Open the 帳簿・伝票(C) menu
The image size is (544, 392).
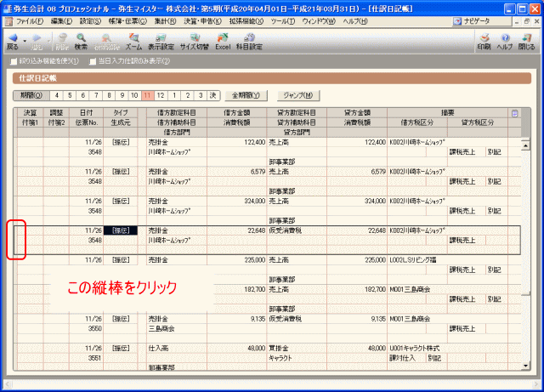click(x=127, y=21)
